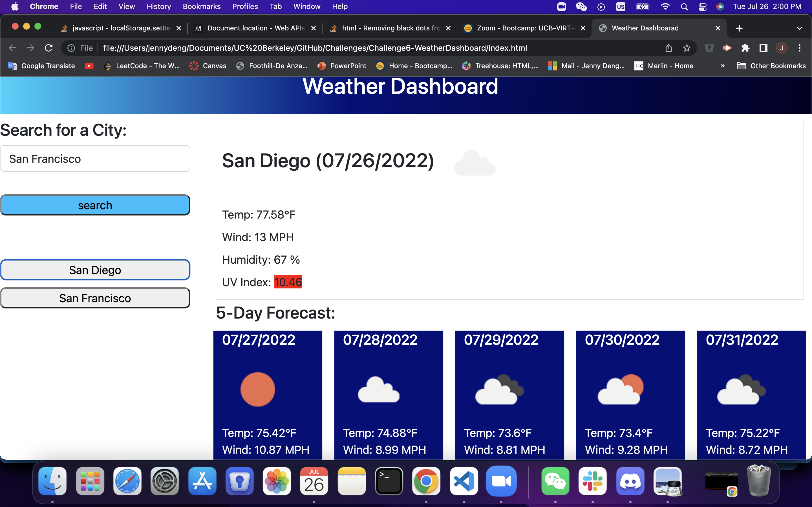The width and height of the screenshot is (812, 507).
Task: Open the tab list dropdown arrow
Action: pyautogui.click(x=799, y=28)
